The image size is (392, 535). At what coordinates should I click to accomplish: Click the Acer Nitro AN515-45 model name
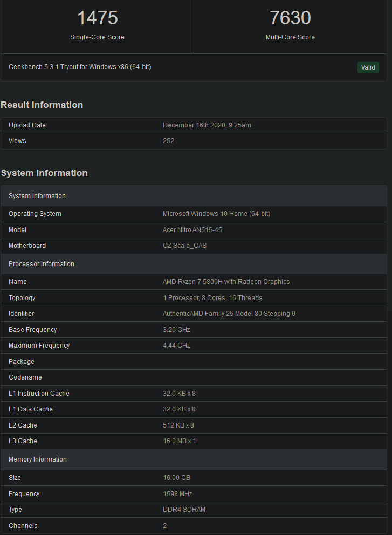pyautogui.click(x=192, y=229)
